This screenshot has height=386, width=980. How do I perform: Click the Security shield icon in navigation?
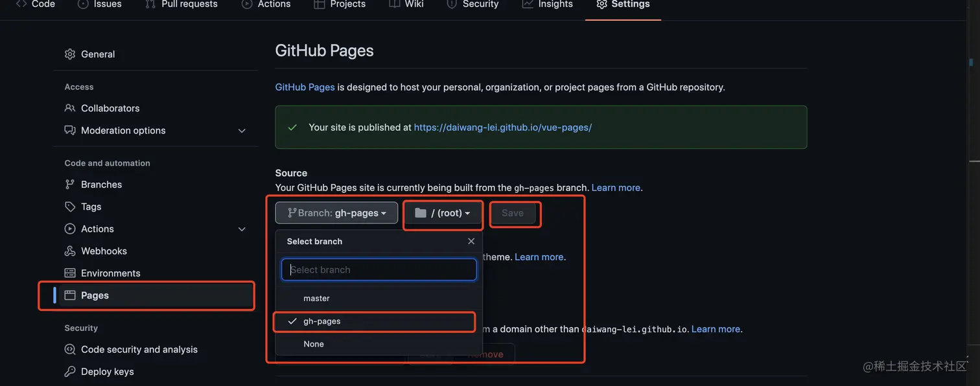point(452,4)
